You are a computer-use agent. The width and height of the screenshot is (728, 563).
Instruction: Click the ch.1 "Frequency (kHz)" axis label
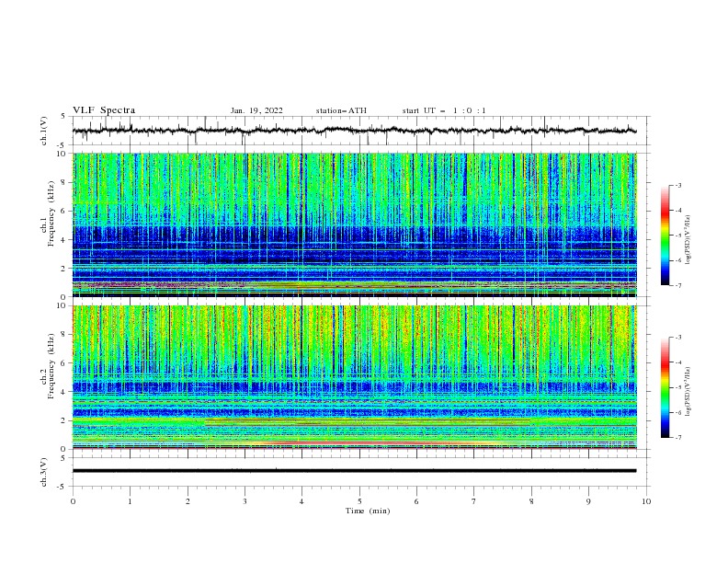pyautogui.click(x=51, y=213)
